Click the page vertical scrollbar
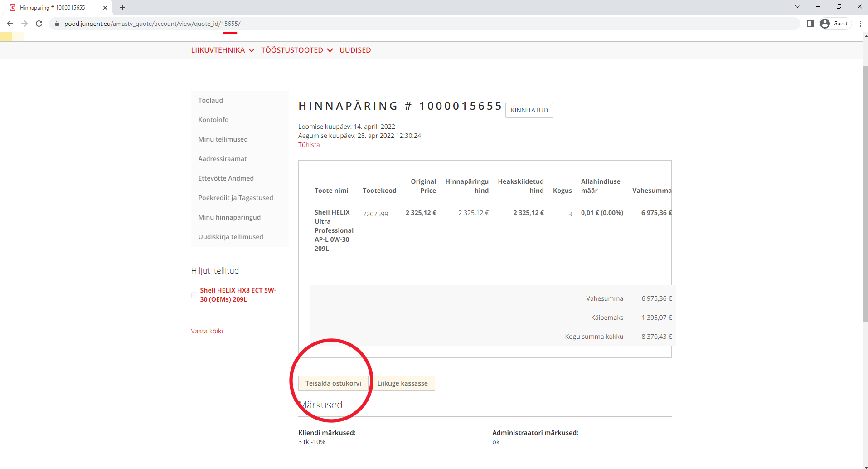The height and width of the screenshot is (469, 868). [x=865, y=194]
